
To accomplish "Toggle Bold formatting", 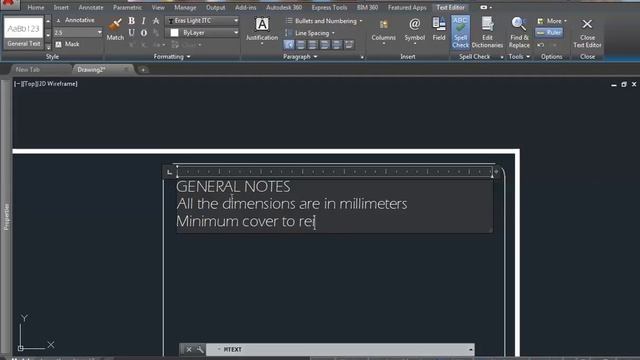I will (131, 20).
